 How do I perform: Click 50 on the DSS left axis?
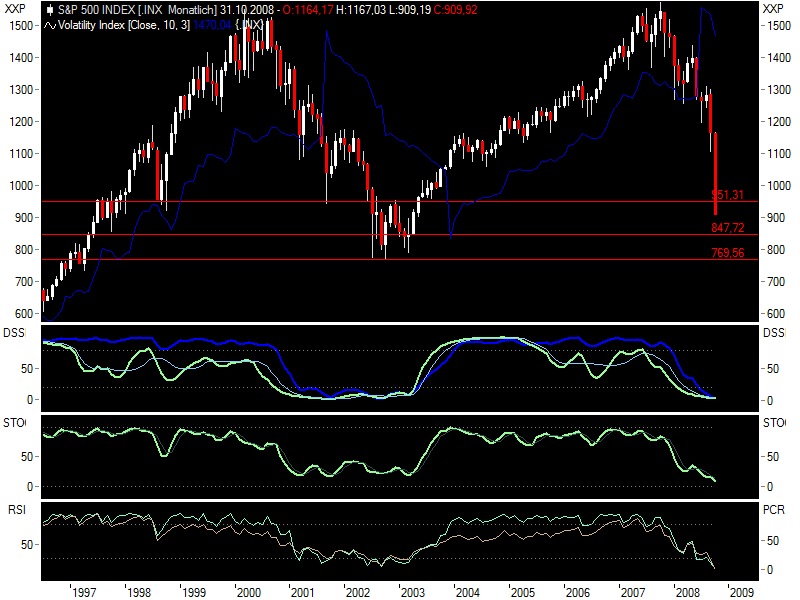click(x=27, y=369)
